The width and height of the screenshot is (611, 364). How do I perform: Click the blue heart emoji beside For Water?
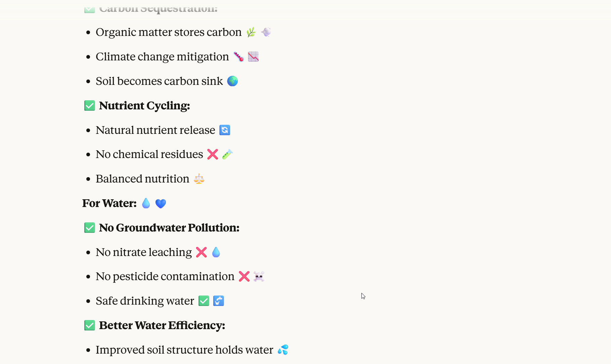pos(161,204)
